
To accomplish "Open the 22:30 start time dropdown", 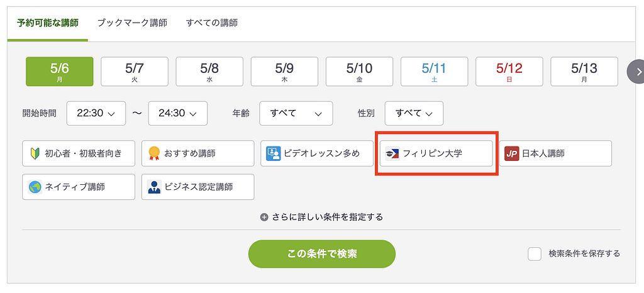I will (96, 114).
